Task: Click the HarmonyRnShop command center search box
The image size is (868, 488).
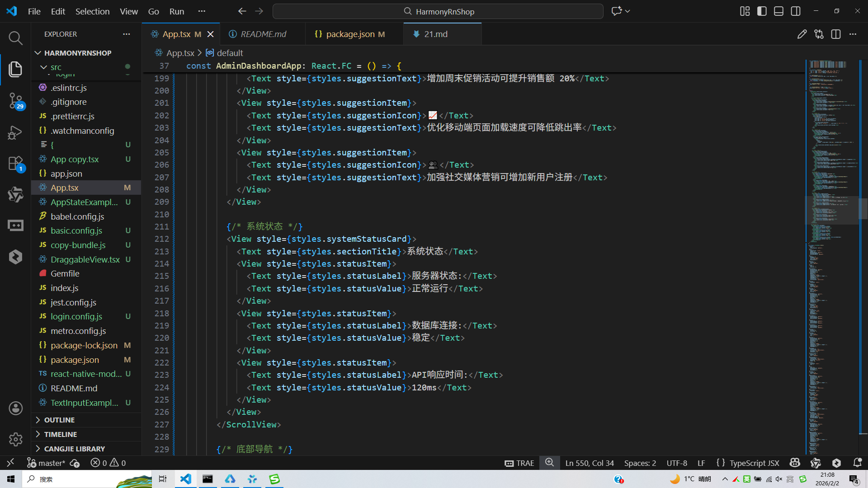Action: [x=438, y=11]
